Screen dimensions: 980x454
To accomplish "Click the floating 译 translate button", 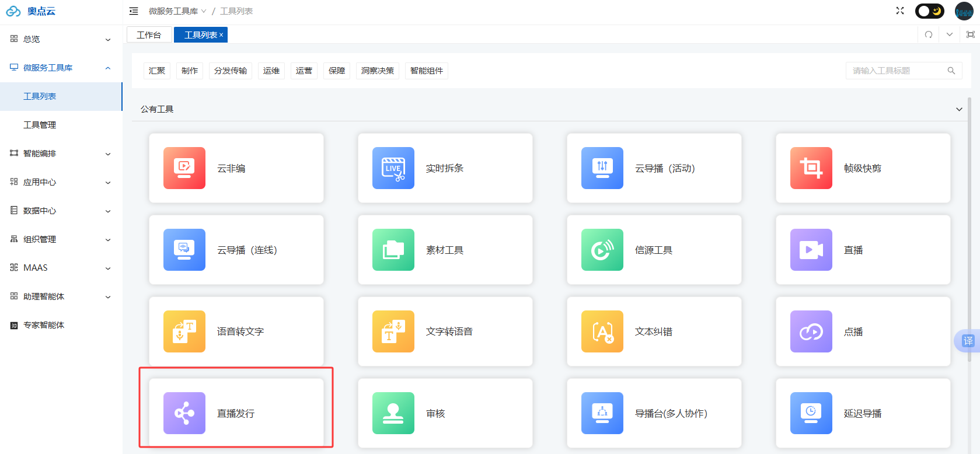I will 968,341.
